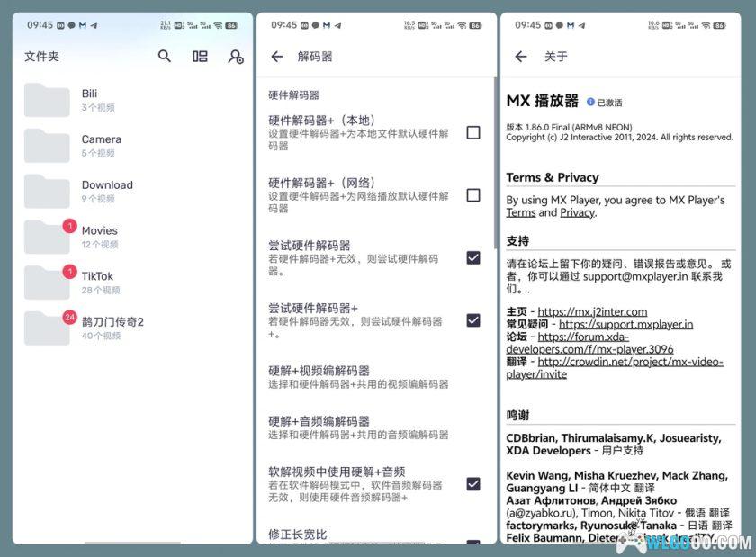Open search in the folders screen
The image size is (756, 557).
coord(165,56)
